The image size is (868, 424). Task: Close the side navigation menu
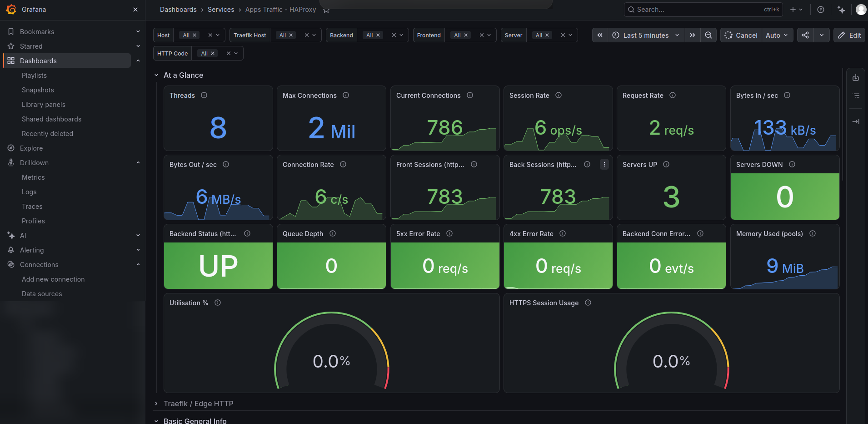135,10
